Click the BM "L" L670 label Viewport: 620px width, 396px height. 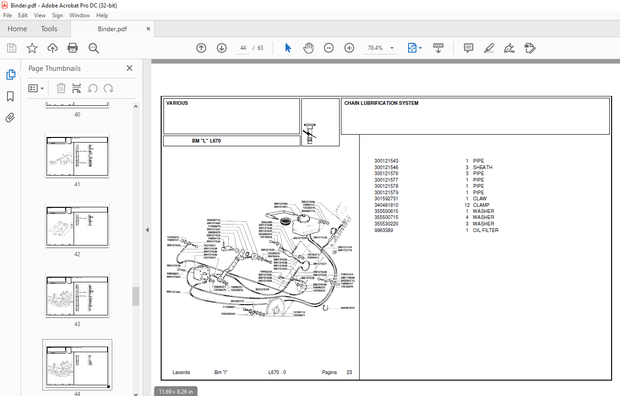[x=206, y=141]
